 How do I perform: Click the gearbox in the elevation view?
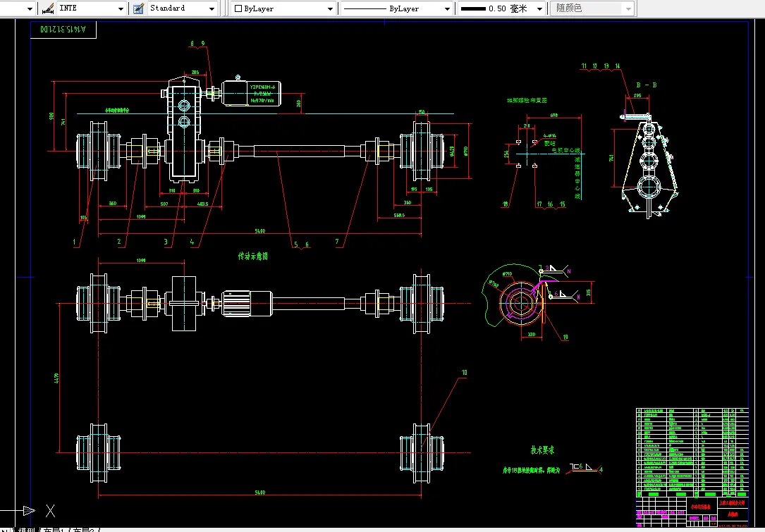tap(184, 129)
